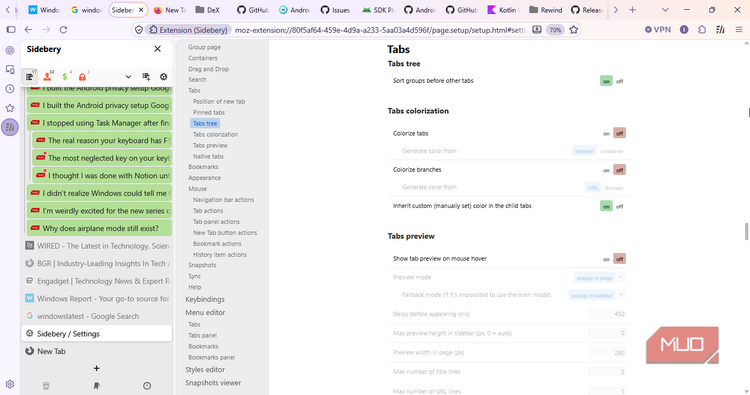Screen dimensions: 750x395
Task: Click the off button for Colorize tabs
Action: coord(619,133)
